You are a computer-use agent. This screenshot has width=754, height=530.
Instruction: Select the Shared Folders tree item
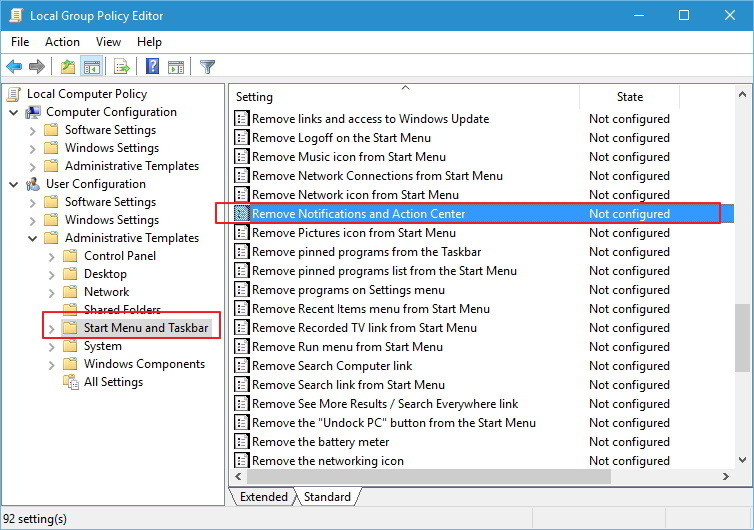[x=122, y=309]
